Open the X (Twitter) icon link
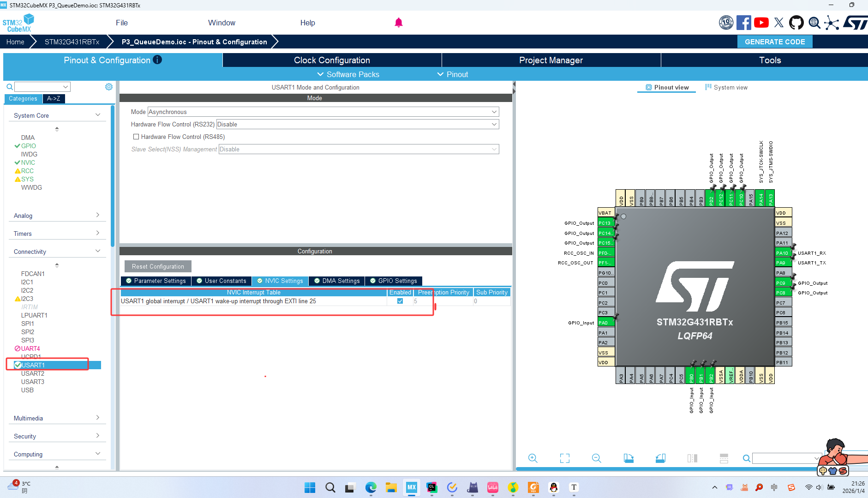This screenshot has width=868, height=498. (779, 23)
